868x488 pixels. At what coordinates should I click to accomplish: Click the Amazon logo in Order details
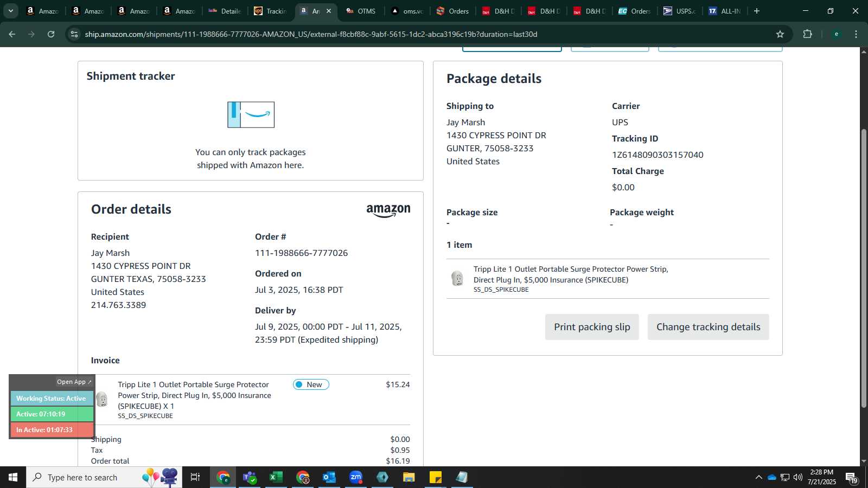[x=388, y=211]
